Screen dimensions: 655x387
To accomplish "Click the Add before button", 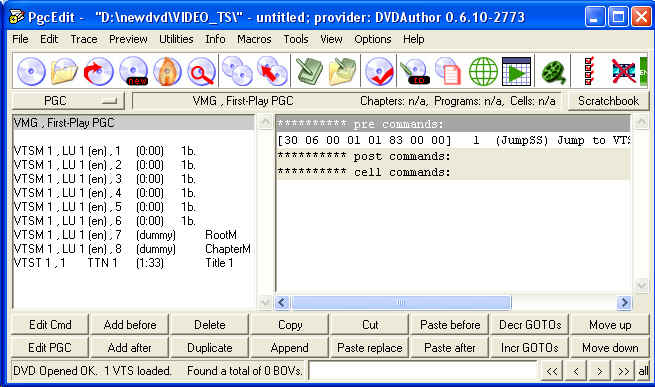I will pyautogui.click(x=130, y=325).
